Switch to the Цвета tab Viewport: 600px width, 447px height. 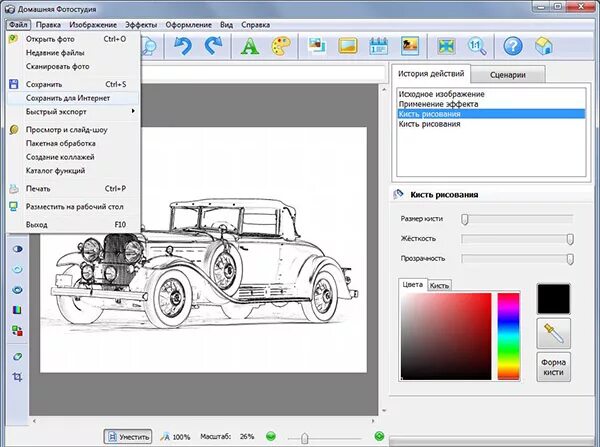point(412,284)
